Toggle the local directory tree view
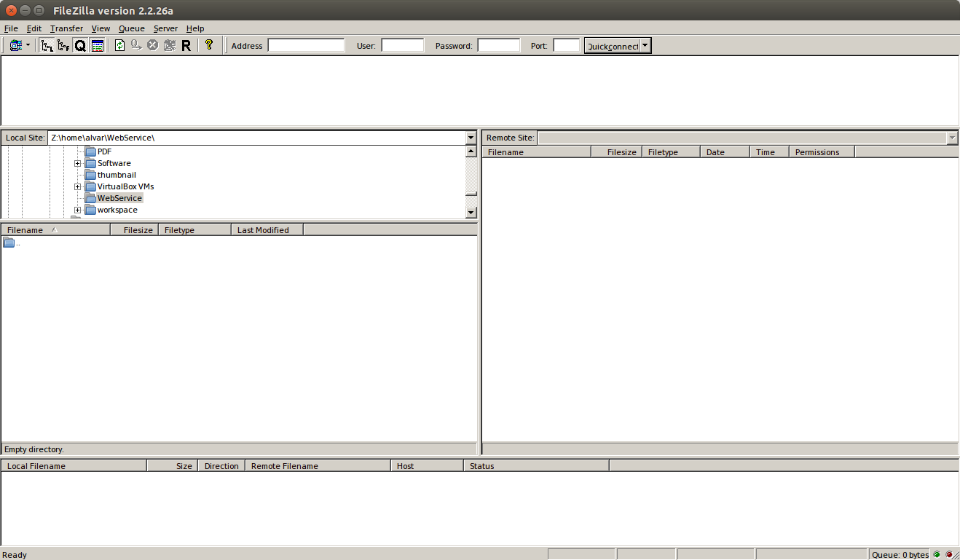 coord(47,46)
